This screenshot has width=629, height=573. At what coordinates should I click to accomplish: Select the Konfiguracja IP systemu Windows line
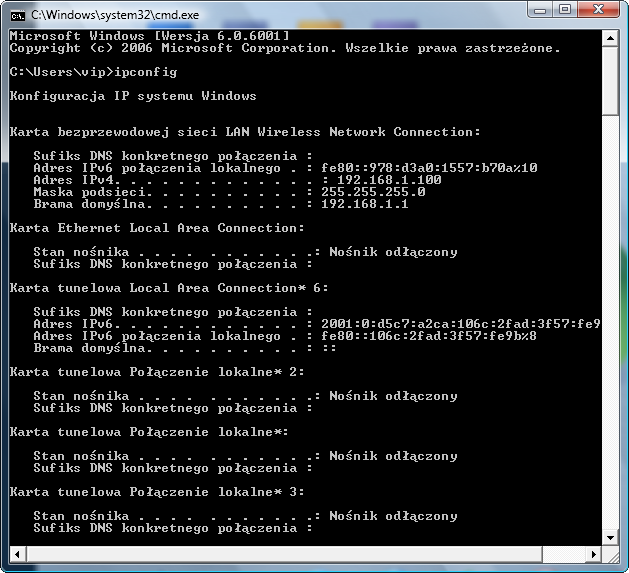point(132,96)
